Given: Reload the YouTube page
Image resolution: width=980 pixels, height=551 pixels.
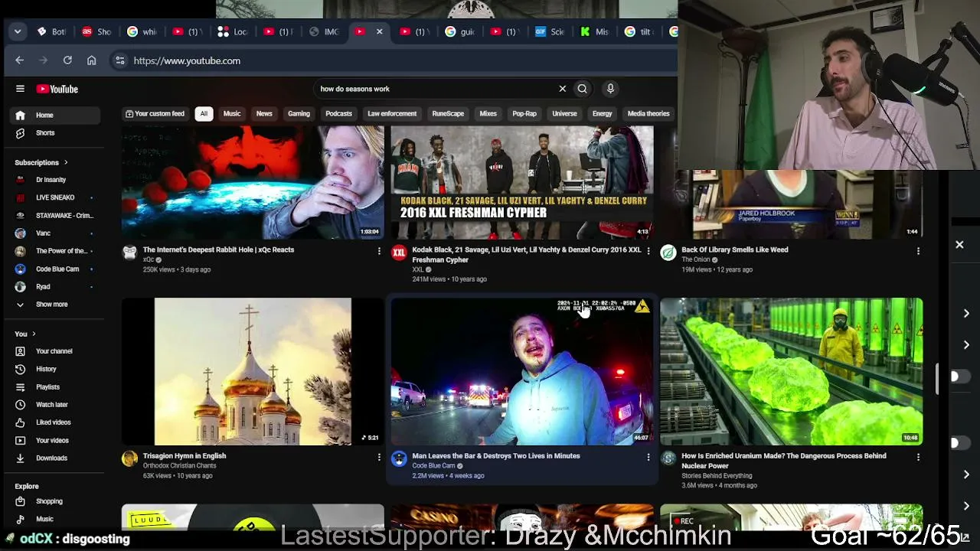Looking at the screenshot, I should pyautogui.click(x=67, y=60).
